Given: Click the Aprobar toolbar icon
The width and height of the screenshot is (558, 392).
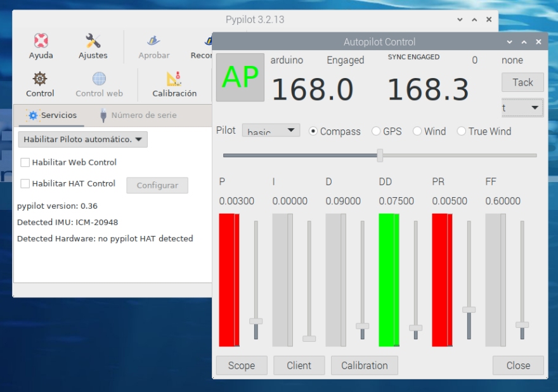Looking at the screenshot, I should pyautogui.click(x=153, y=41).
